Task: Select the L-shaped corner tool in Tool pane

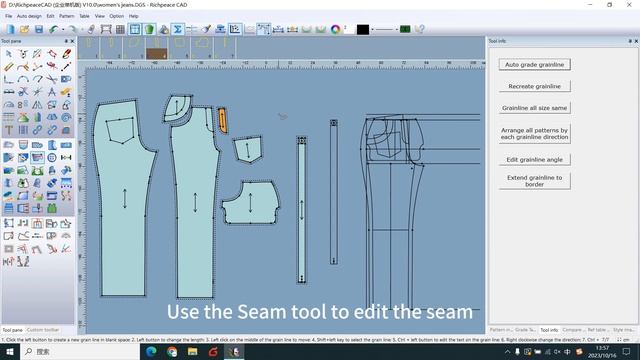Action: click(9, 79)
